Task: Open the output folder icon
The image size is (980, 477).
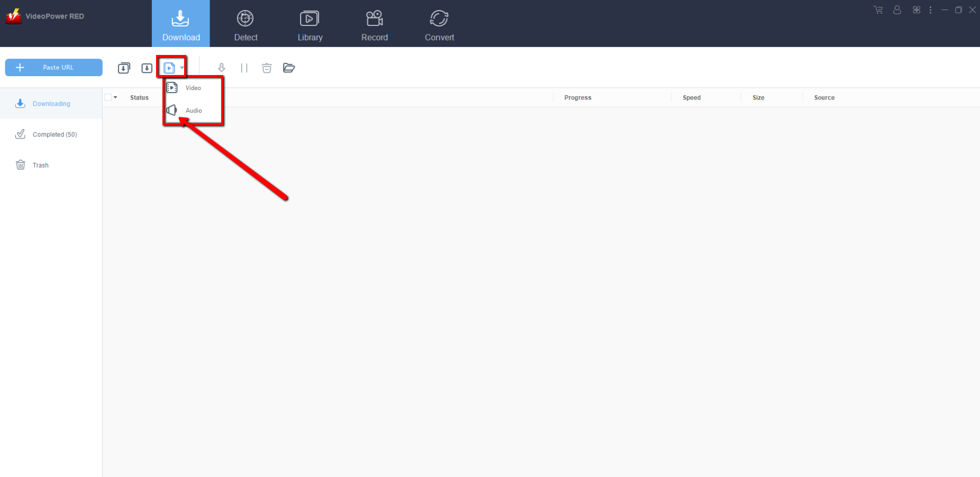Action: click(x=289, y=68)
